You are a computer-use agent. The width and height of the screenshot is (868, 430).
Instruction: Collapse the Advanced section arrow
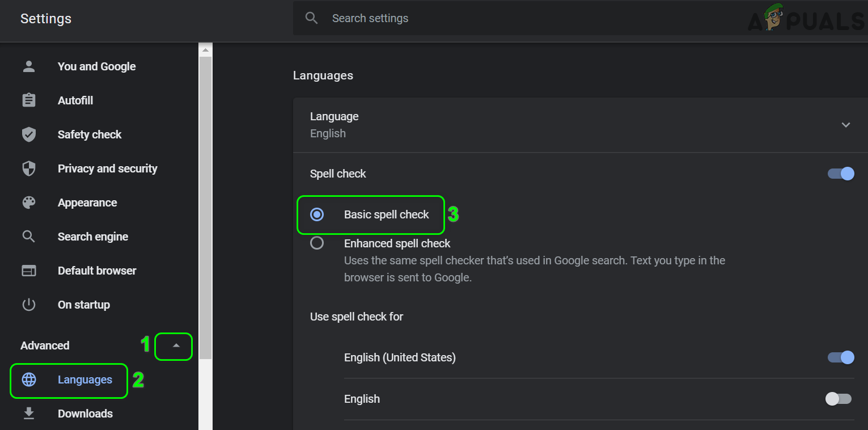(x=176, y=345)
